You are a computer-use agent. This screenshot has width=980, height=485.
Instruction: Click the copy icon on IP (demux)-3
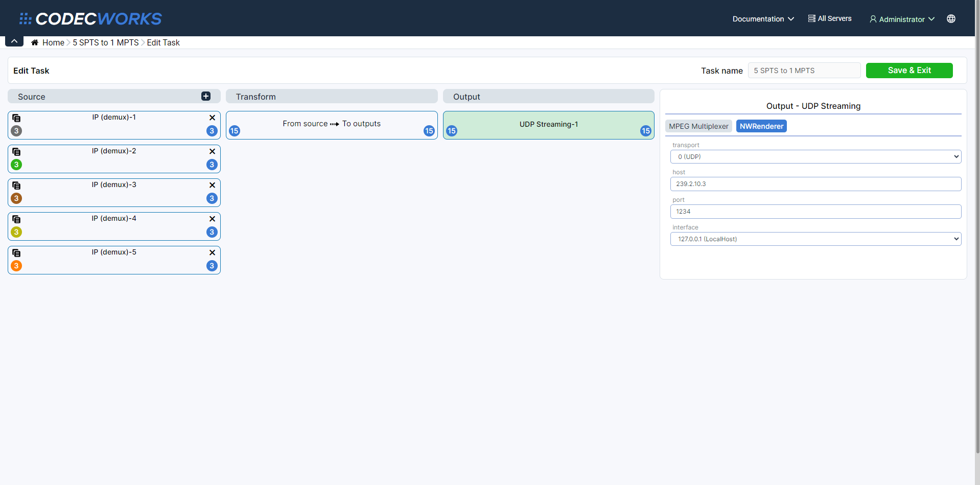(x=16, y=186)
